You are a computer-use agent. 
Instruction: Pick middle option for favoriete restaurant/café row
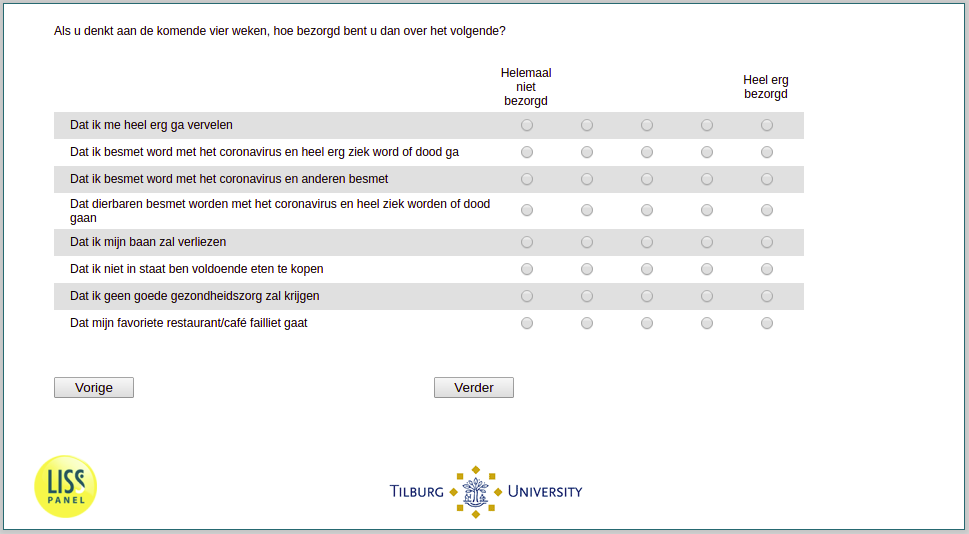tap(647, 323)
